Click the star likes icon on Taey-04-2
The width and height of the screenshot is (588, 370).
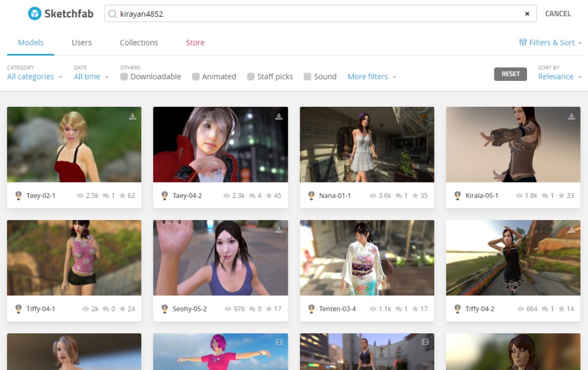point(269,195)
